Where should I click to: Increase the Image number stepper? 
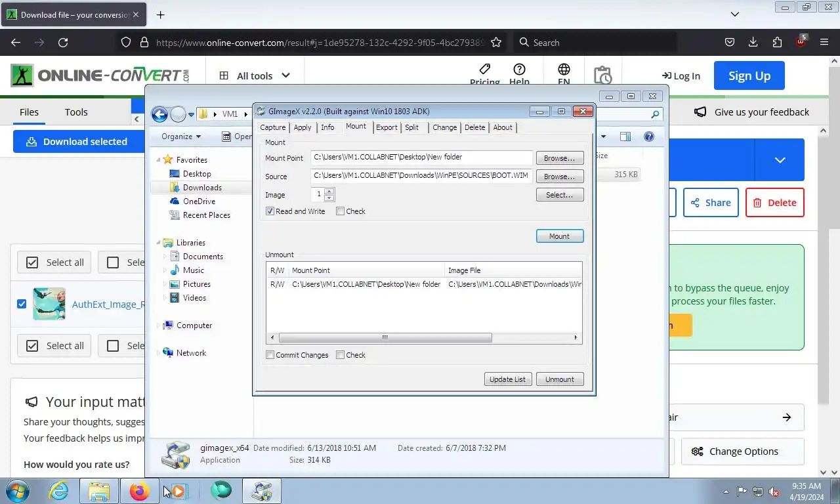pyautogui.click(x=329, y=191)
